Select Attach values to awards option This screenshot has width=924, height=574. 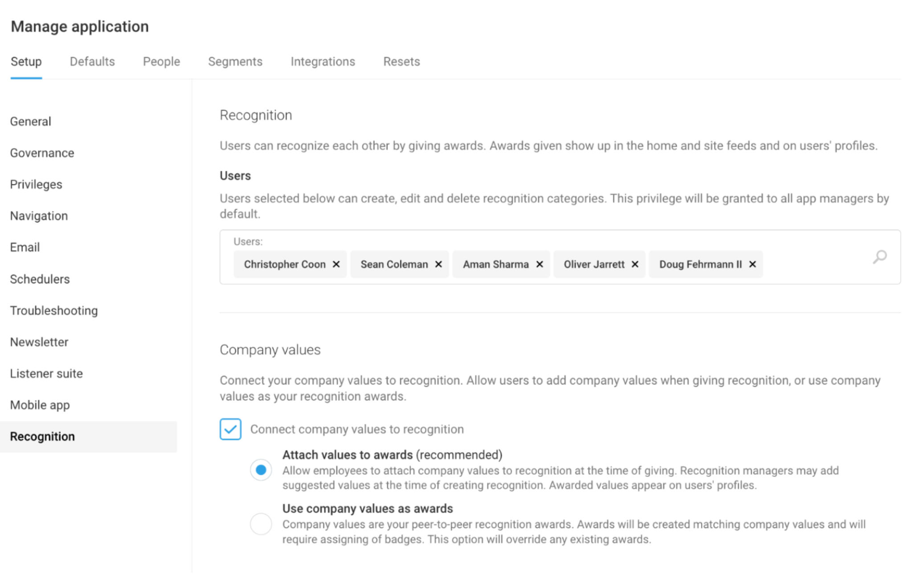(261, 470)
